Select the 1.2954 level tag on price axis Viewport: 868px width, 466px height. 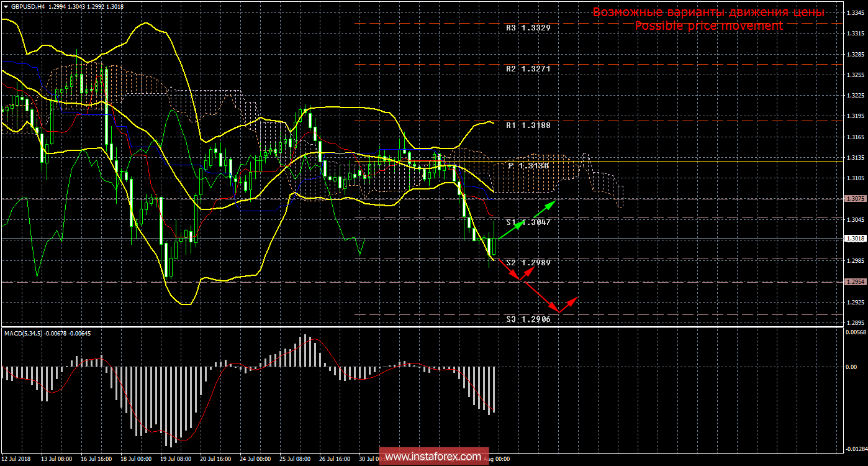[x=855, y=281]
